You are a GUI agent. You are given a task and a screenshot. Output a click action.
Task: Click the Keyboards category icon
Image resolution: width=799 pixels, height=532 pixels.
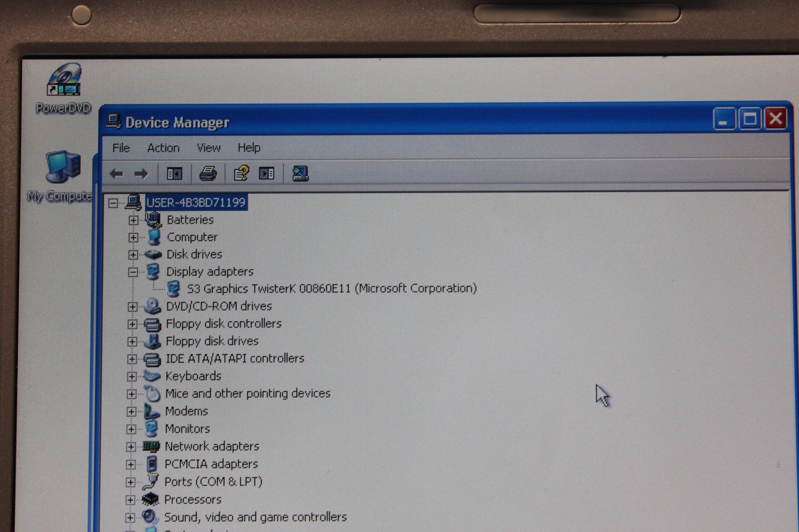[151, 376]
